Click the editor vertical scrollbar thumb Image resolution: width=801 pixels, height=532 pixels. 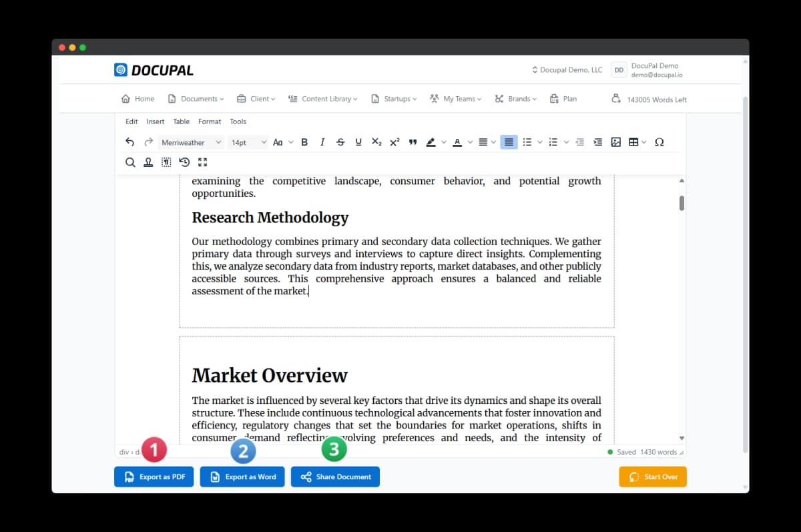[x=682, y=203]
